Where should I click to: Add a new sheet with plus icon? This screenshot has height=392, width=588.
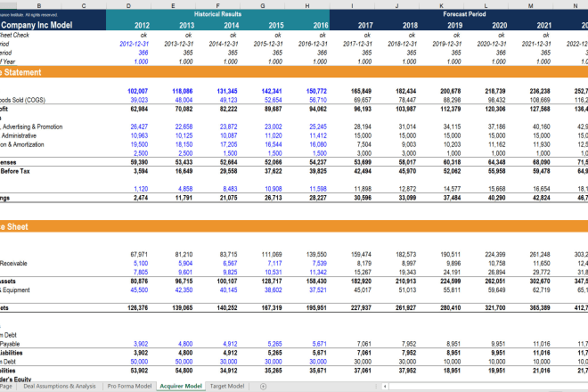coord(263,387)
